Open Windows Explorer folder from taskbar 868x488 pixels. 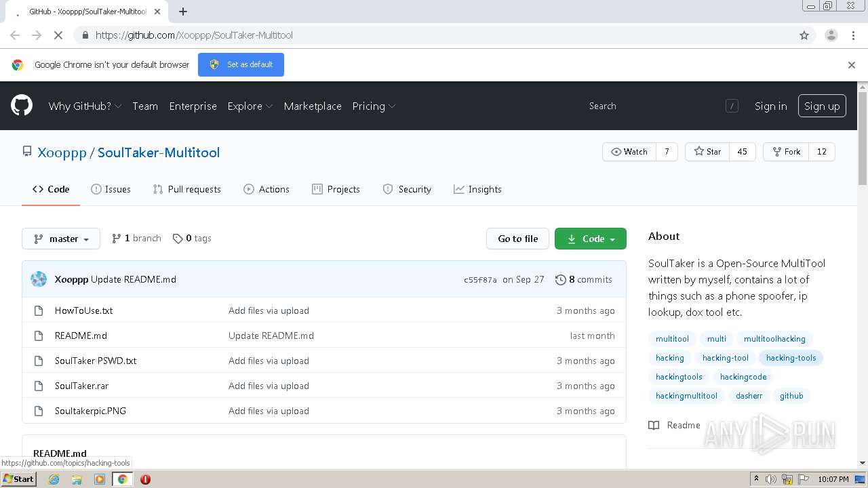coord(77,479)
